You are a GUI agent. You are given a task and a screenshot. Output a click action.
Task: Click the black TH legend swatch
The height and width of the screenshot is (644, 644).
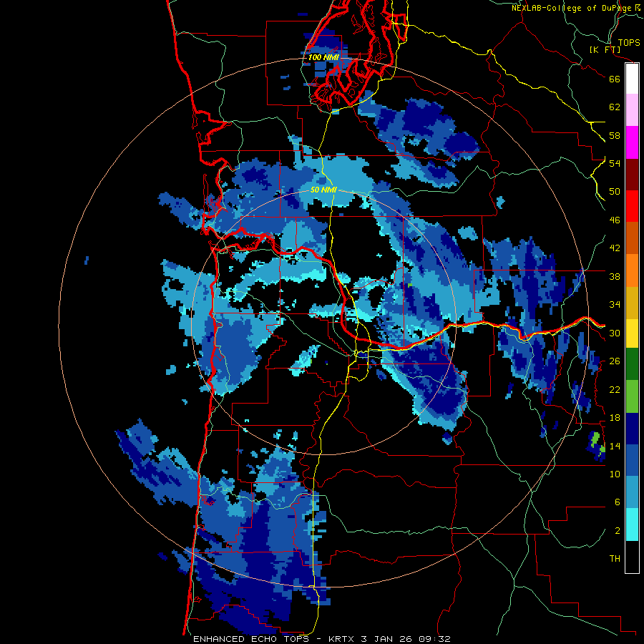[632, 557]
